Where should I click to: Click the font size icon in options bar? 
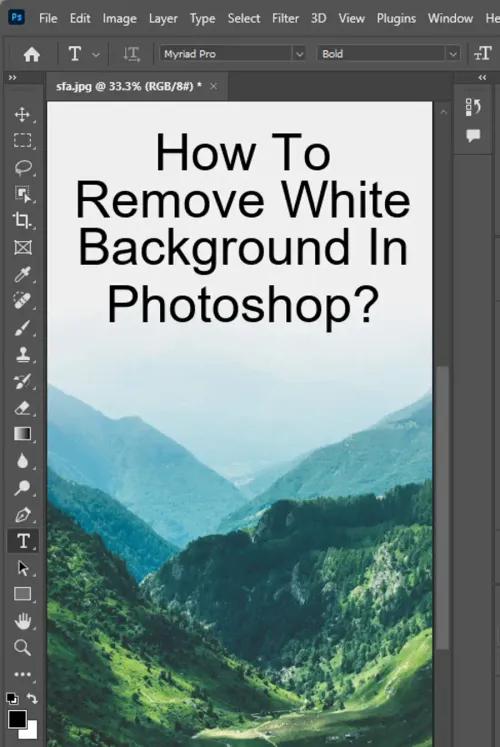tap(482, 54)
